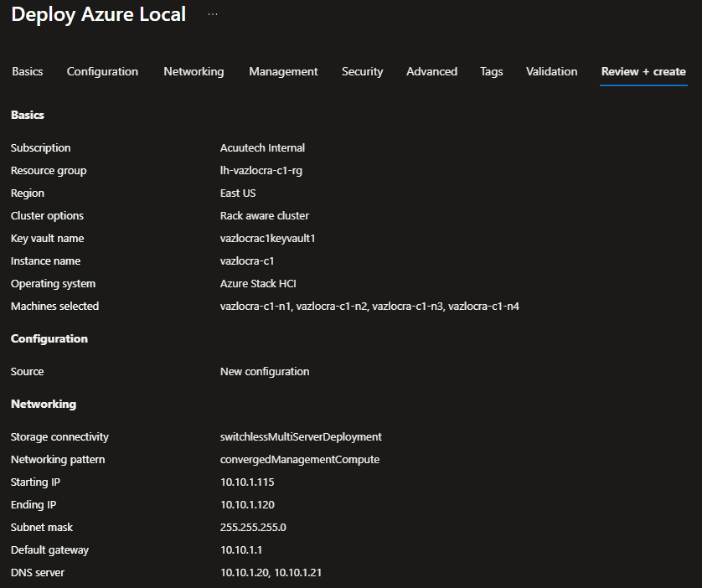Click the vazlocrac1keyvault1 key vault name
702x588 pixels.
click(x=267, y=238)
